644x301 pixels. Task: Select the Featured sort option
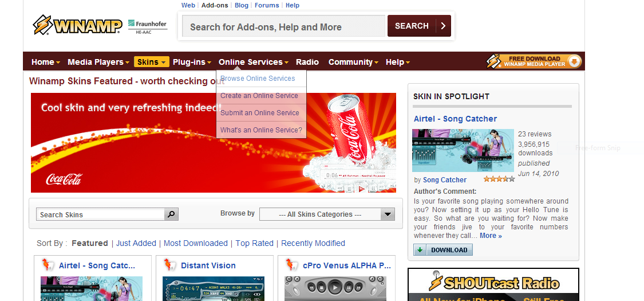(89, 243)
